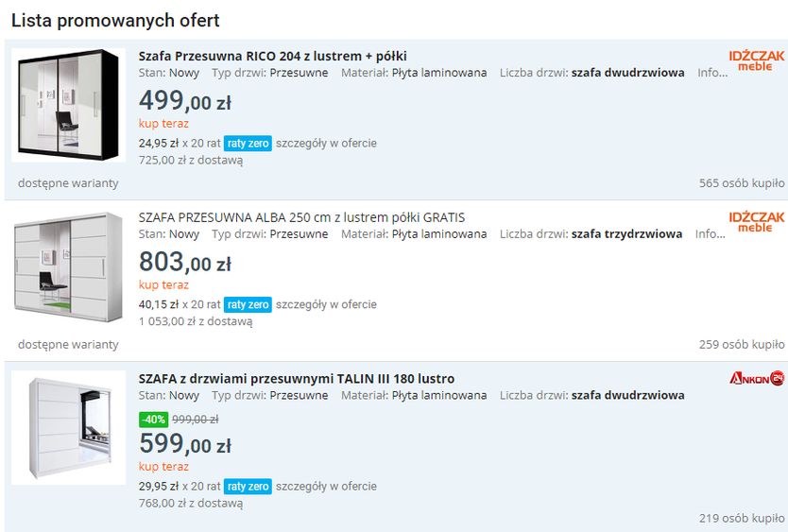Expand dostępne warianty for RICO offer

coord(68,183)
